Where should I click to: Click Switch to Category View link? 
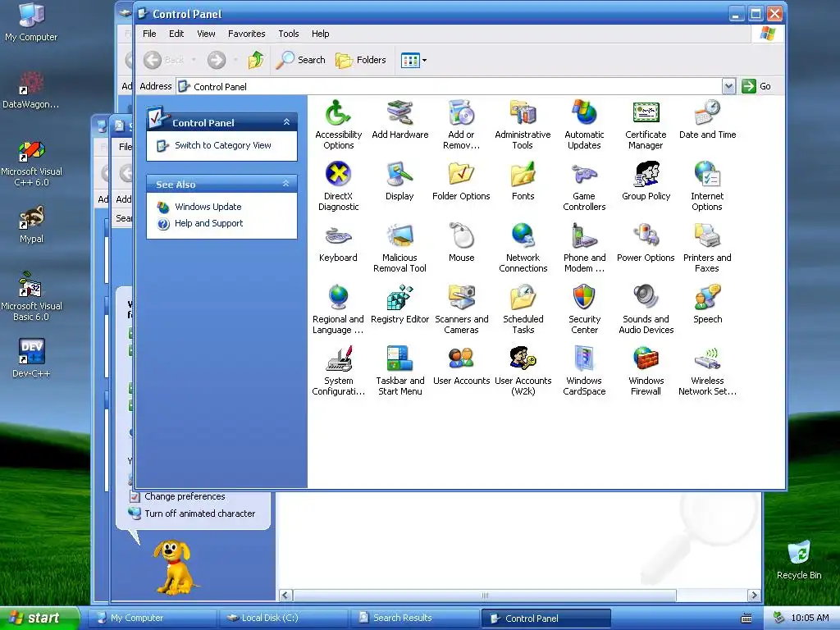click(x=222, y=145)
